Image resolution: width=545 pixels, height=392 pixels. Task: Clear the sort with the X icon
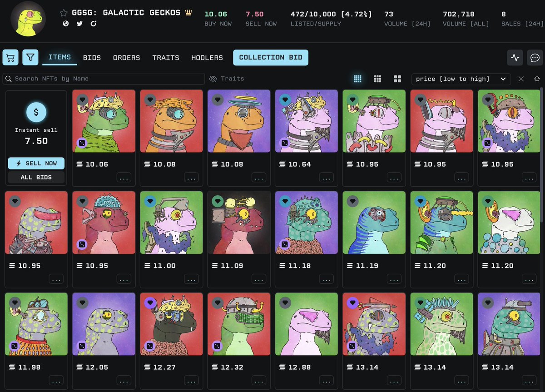click(x=521, y=79)
